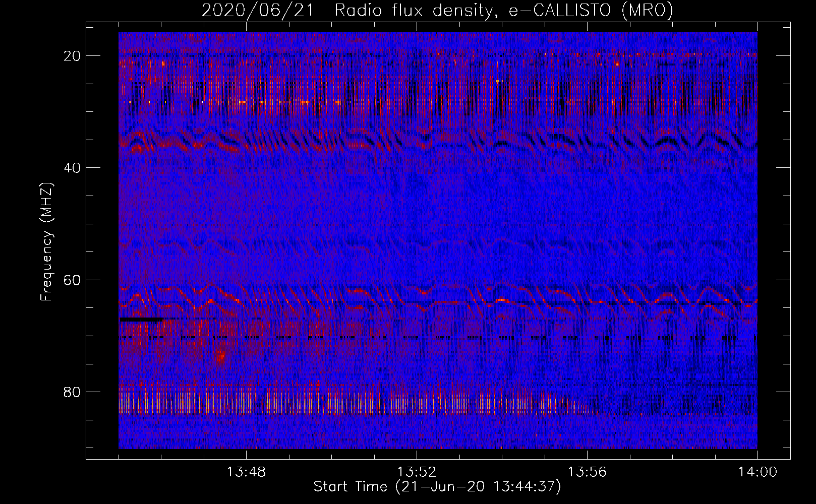
Task: Click the 13:48 time tick label
Action: (246, 472)
